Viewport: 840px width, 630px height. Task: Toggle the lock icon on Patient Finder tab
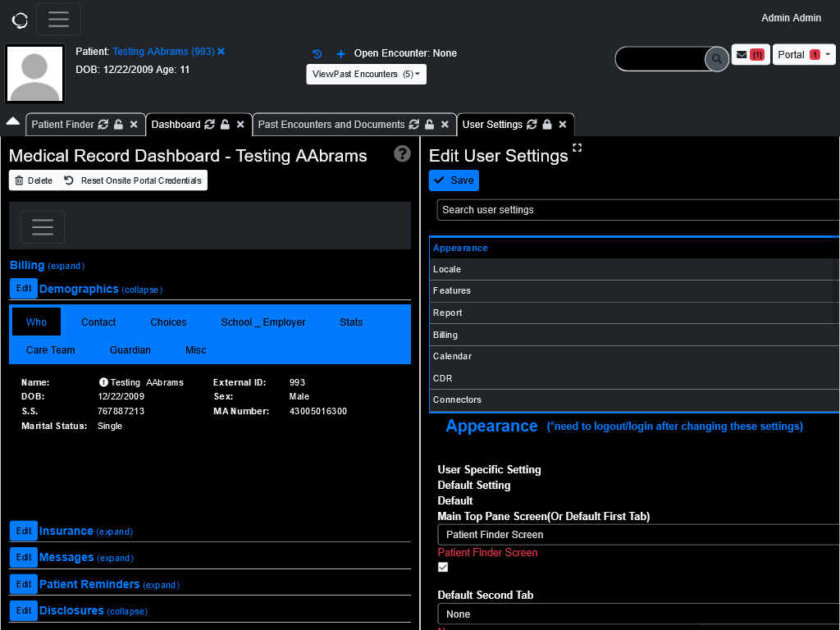coord(120,125)
